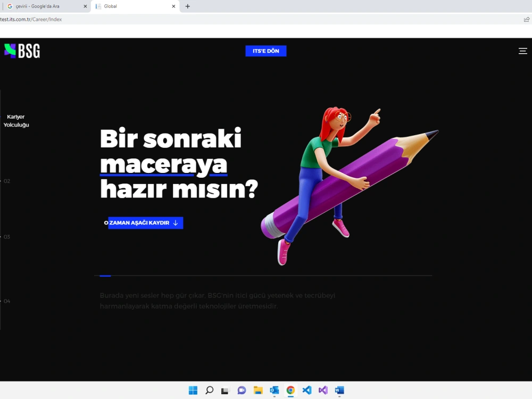Click the BSG logo
This screenshot has height=399, width=532.
22,51
